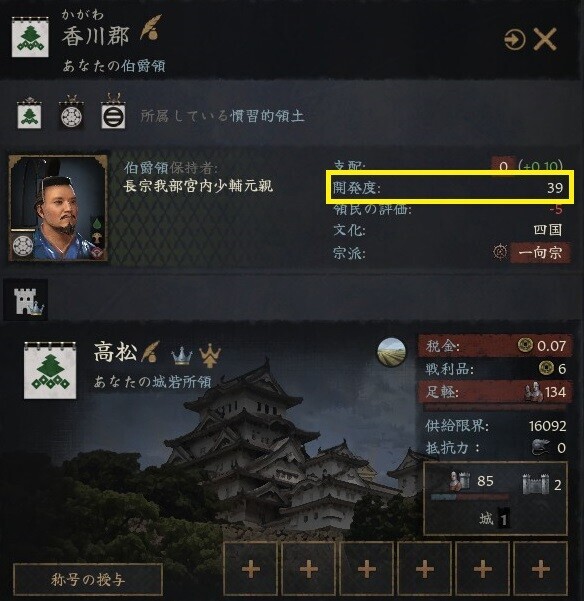Select the castle holding tab icon

click(x=26, y=300)
